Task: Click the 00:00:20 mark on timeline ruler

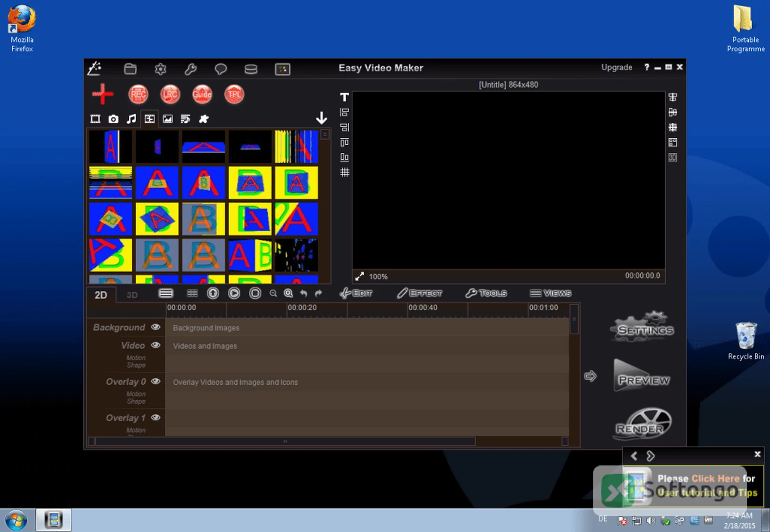Action: pyautogui.click(x=302, y=307)
